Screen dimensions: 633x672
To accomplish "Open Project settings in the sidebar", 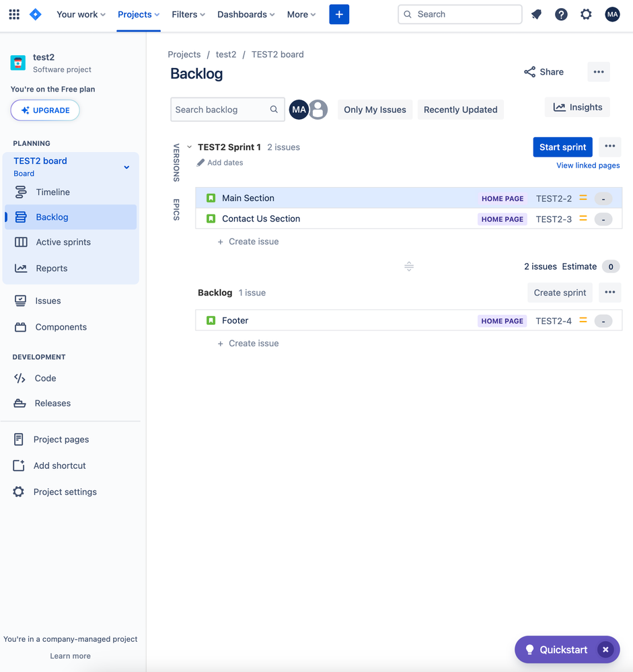I will click(71, 492).
